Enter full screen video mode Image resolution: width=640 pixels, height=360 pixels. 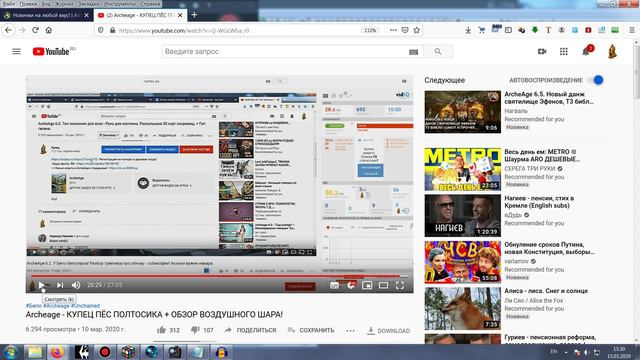tap(400, 285)
